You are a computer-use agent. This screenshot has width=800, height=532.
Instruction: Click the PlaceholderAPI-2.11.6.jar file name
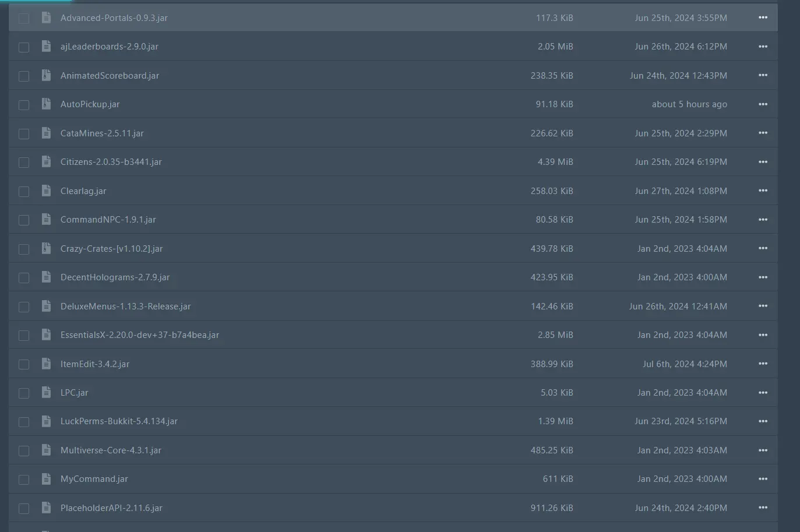[x=111, y=508]
